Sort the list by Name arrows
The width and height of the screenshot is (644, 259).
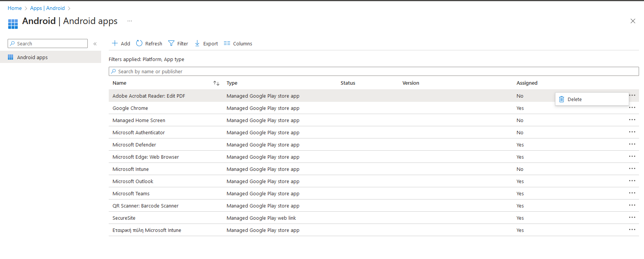point(216,83)
